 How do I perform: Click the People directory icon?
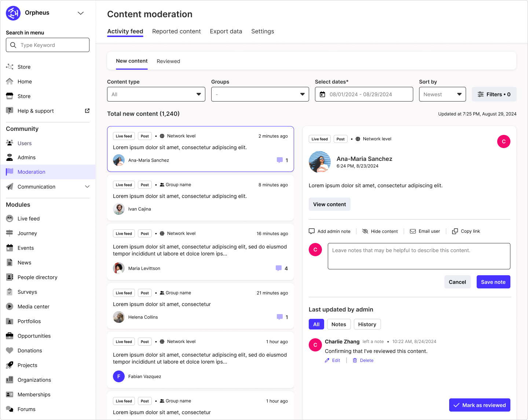coord(10,277)
